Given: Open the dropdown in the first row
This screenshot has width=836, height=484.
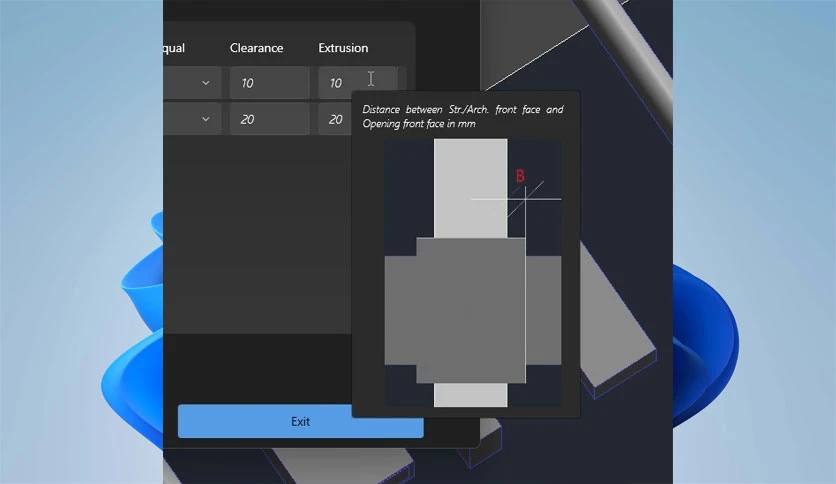Looking at the screenshot, I should 206,83.
